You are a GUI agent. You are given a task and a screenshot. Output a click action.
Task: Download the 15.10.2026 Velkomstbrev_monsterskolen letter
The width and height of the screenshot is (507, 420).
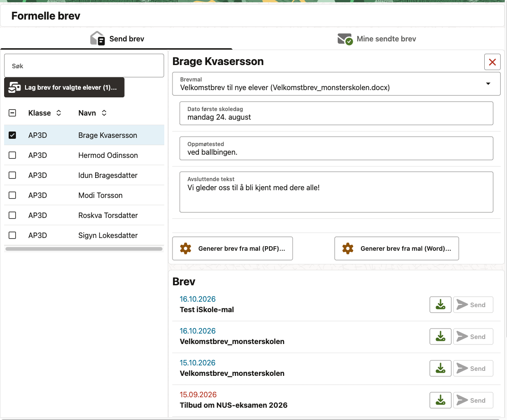pos(440,368)
